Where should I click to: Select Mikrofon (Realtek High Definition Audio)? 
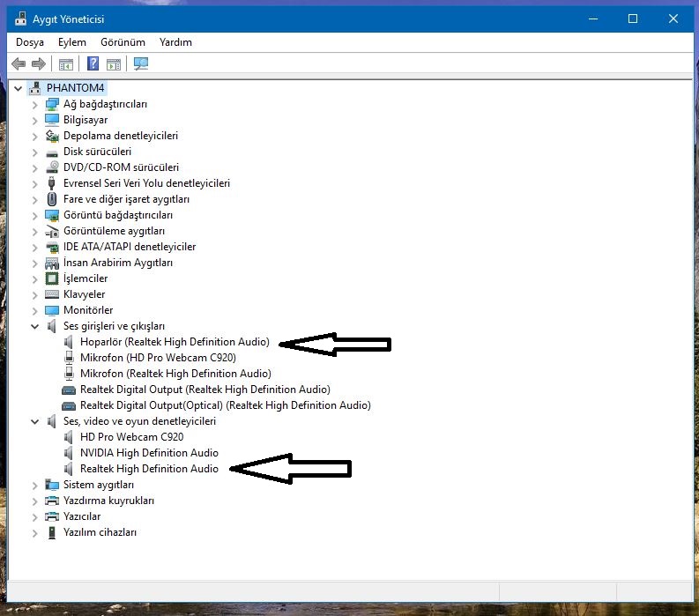pos(175,374)
